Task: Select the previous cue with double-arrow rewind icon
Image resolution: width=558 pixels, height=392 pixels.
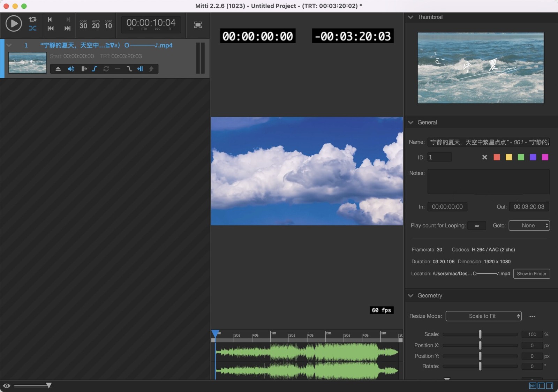Action: (x=51, y=28)
